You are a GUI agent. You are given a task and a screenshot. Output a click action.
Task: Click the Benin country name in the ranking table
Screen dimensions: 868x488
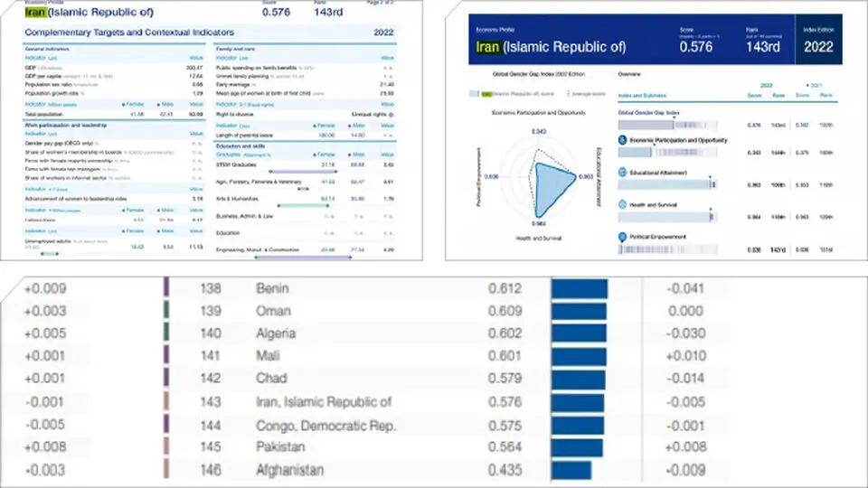pos(272,288)
